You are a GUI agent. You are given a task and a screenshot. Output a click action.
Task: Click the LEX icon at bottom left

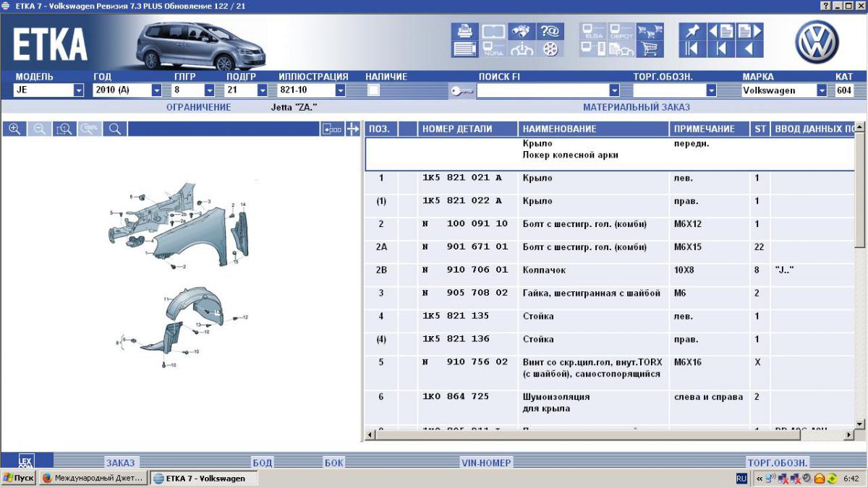pos(25,461)
